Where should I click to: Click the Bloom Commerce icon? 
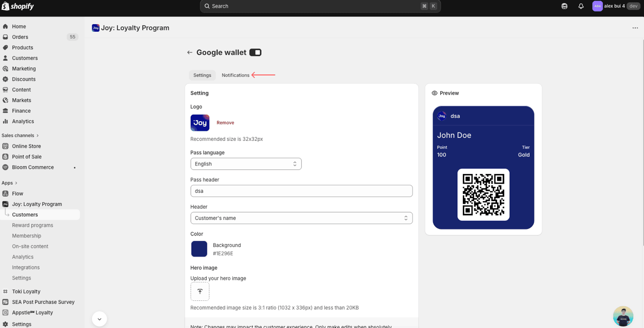pyautogui.click(x=6, y=168)
